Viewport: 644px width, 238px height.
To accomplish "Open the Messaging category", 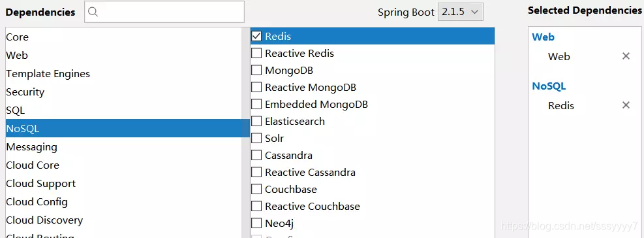I will (x=123, y=147).
